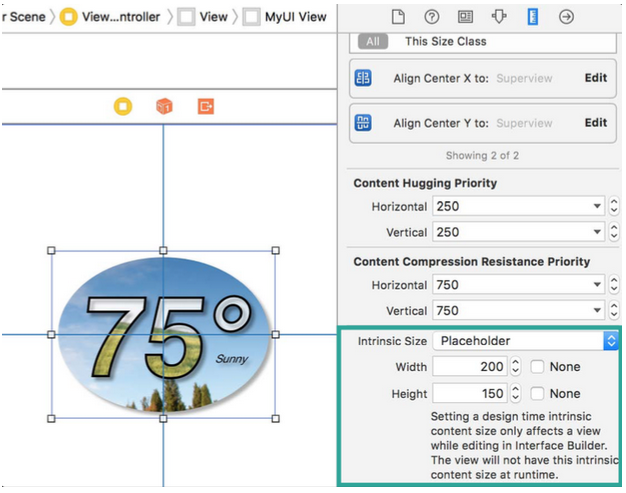Click the orange First Responder cube icon
Viewport: 626px width, 493px height.
point(164,107)
